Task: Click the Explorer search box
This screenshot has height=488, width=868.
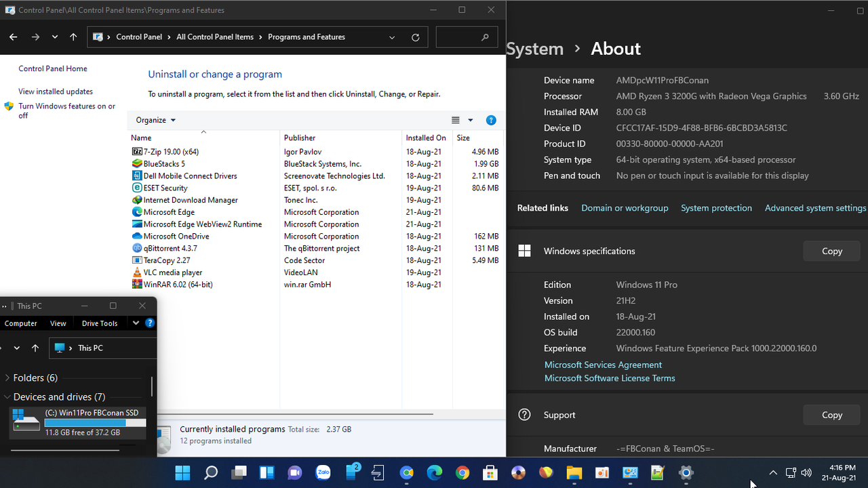Action: pyautogui.click(x=467, y=37)
